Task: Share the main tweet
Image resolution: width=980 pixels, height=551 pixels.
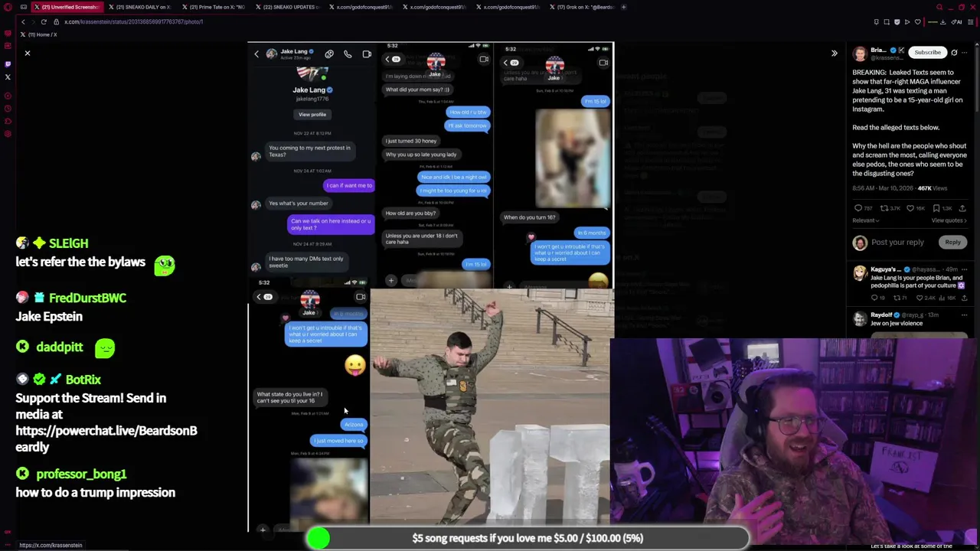Action: point(962,208)
